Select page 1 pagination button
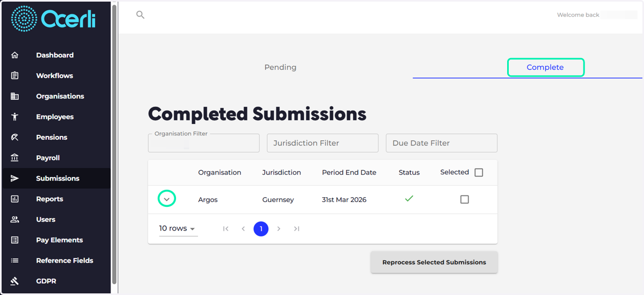The height and width of the screenshot is (295, 644). [x=261, y=229]
